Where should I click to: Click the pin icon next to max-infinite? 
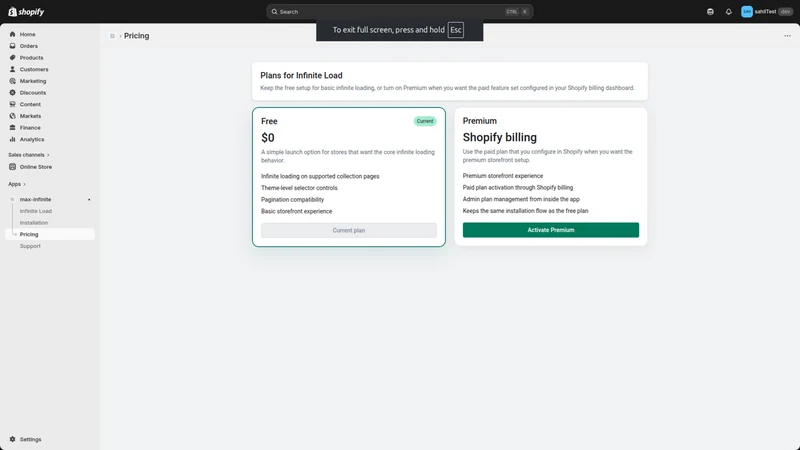[89, 199]
